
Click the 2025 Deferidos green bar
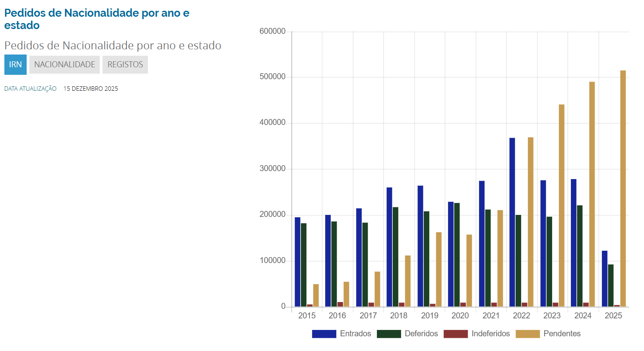coord(611,285)
